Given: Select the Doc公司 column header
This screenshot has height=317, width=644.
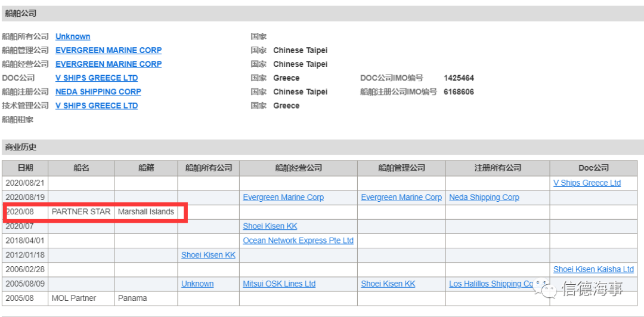Looking at the screenshot, I should pyautogui.click(x=594, y=168).
